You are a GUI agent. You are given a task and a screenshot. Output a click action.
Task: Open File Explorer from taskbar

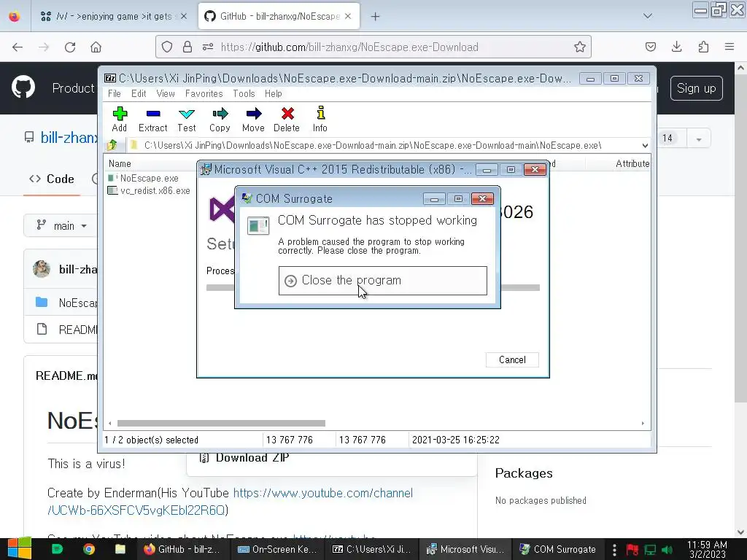(x=120, y=550)
